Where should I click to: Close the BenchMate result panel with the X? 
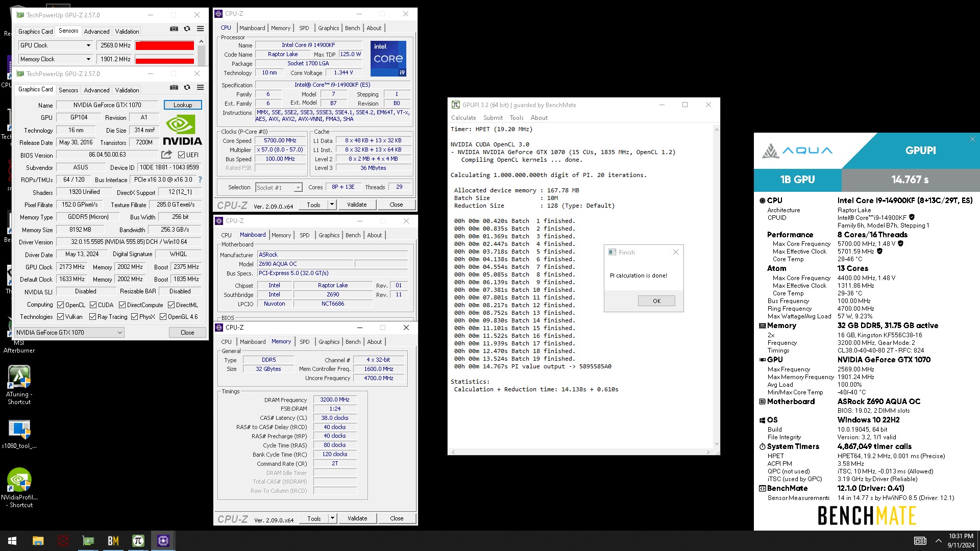[972, 139]
